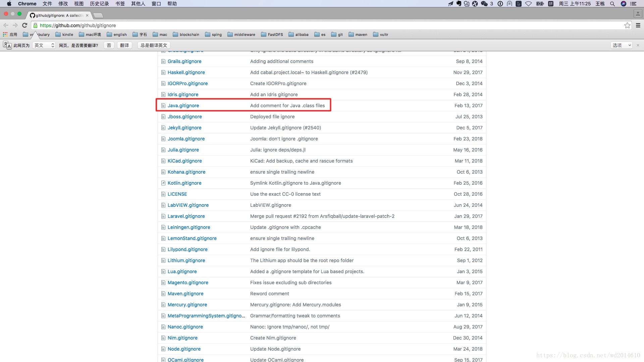Click the file icon beside Java.gitignore
Viewport: 644px width, 362px height.
pos(163,106)
